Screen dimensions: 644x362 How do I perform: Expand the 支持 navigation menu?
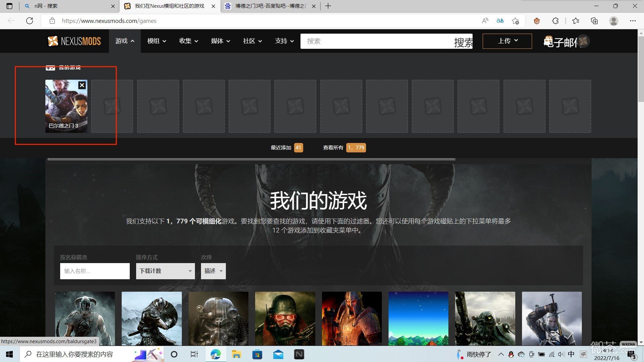tap(284, 41)
